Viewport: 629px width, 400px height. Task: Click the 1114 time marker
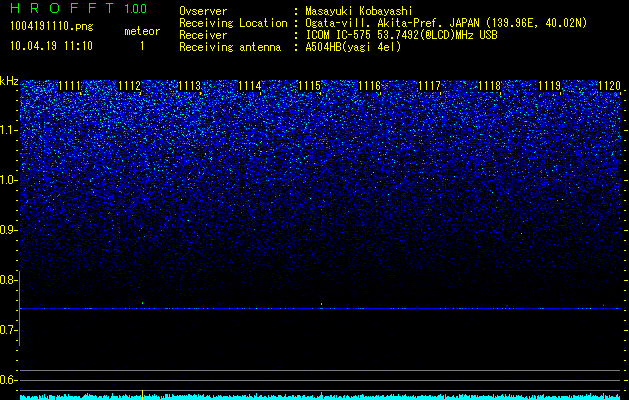(250, 86)
